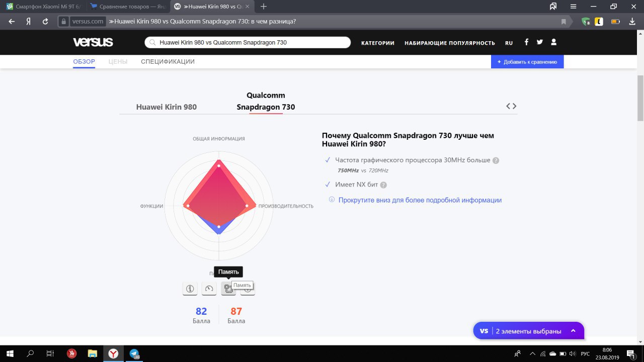Select the Huawei Kirin 980 comparison tab
The image size is (644, 362).
click(167, 107)
